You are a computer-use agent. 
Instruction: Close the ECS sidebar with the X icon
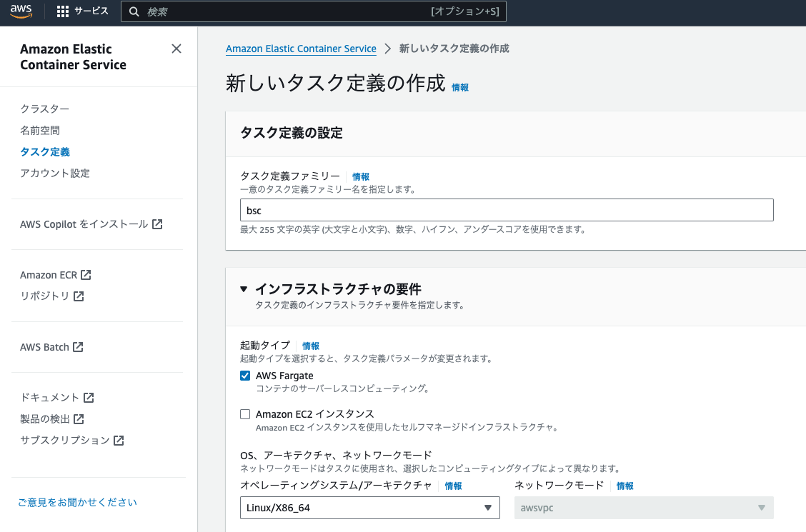click(176, 49)
